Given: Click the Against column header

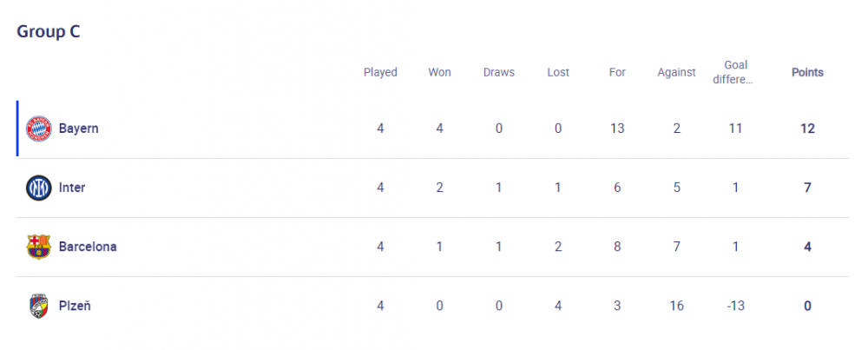Looking at the screenshot, I should point(676,73).
